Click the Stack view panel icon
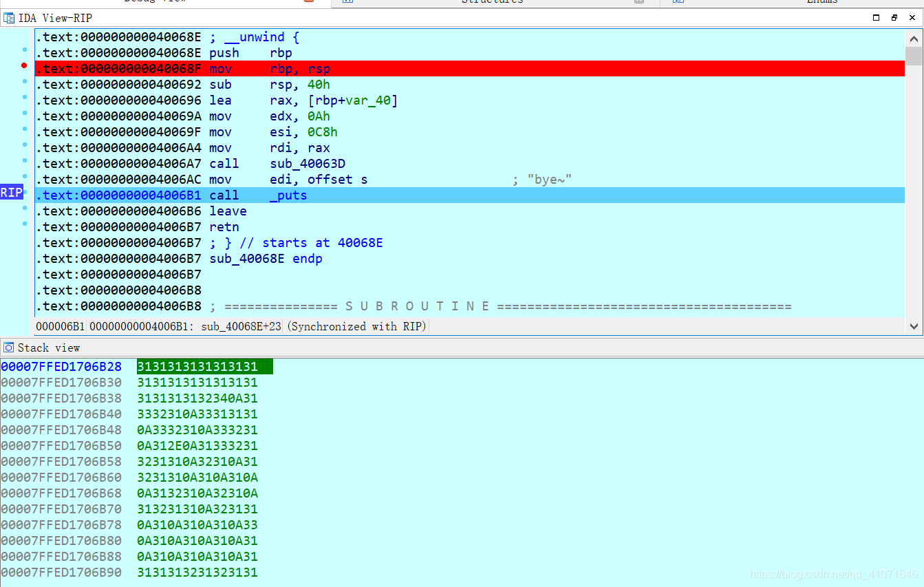 8,348
